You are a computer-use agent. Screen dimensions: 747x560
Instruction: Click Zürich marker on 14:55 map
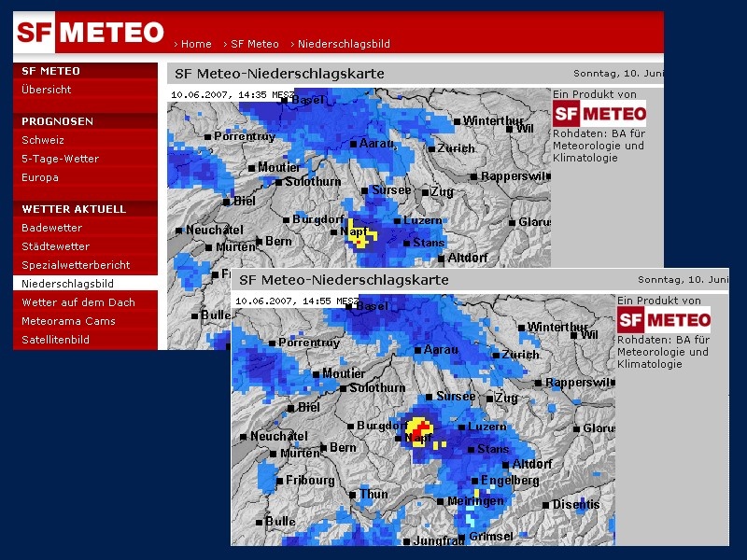click(x=496, y=356)
